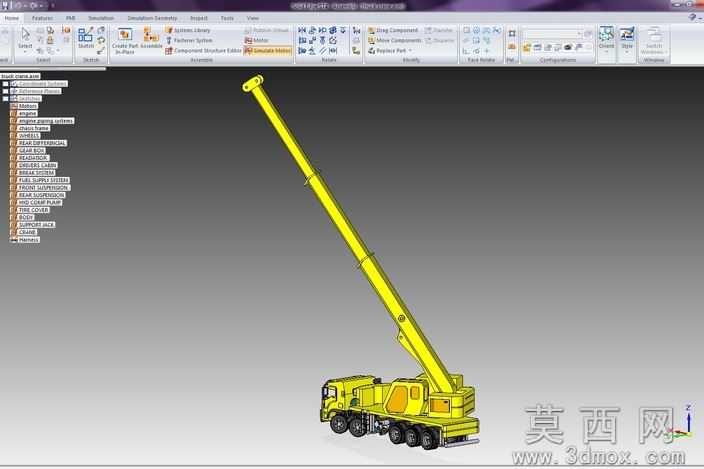Click the Drag Component command
This screenshot has height=469, width=704.
pyautogui.click(x=393, y=30)
